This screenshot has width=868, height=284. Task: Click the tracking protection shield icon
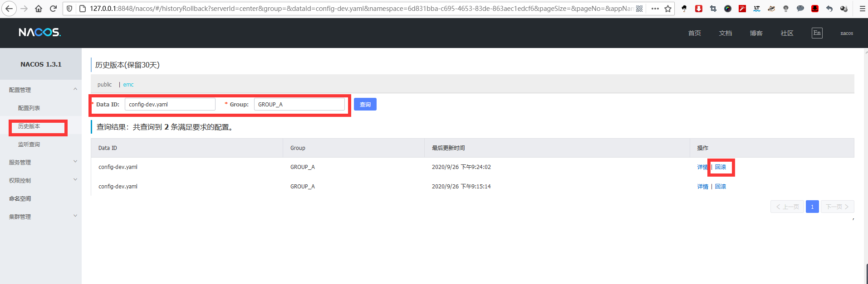click(69, 9)
